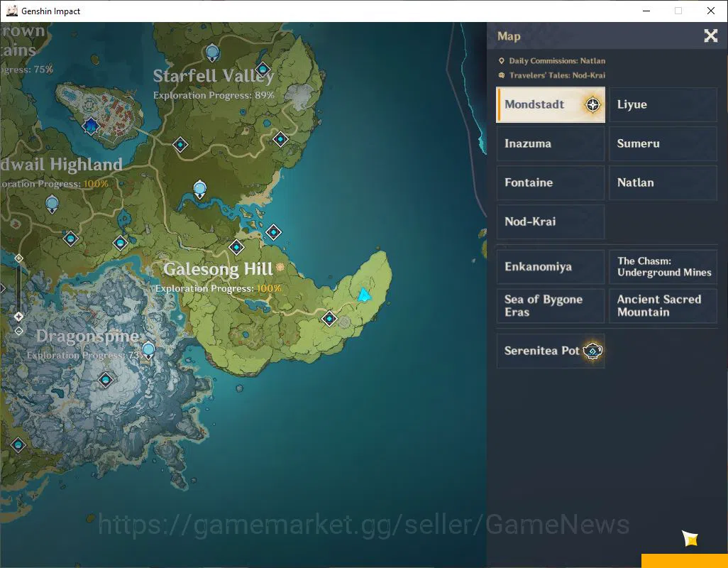The height and width of the screenshot is (568, 728).
Task: Select the Mondstadt city icon on the lake island
Action: tap(91, 126)
